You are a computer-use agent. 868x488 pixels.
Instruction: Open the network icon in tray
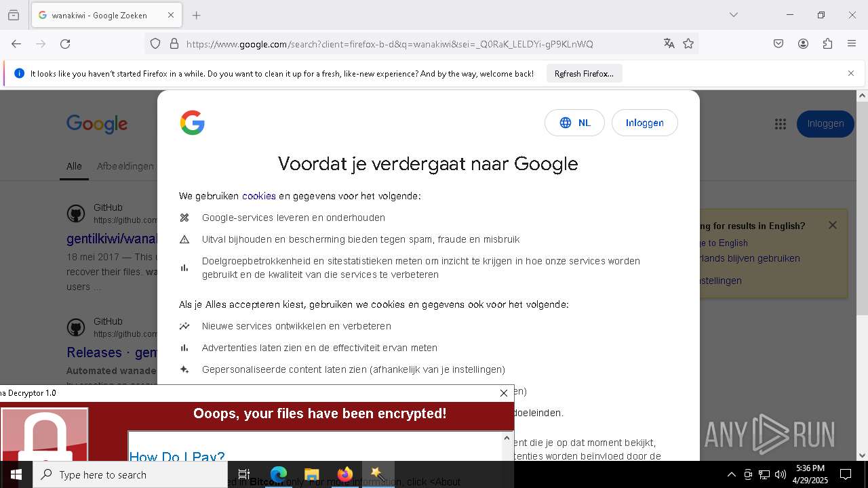point(764,474)
